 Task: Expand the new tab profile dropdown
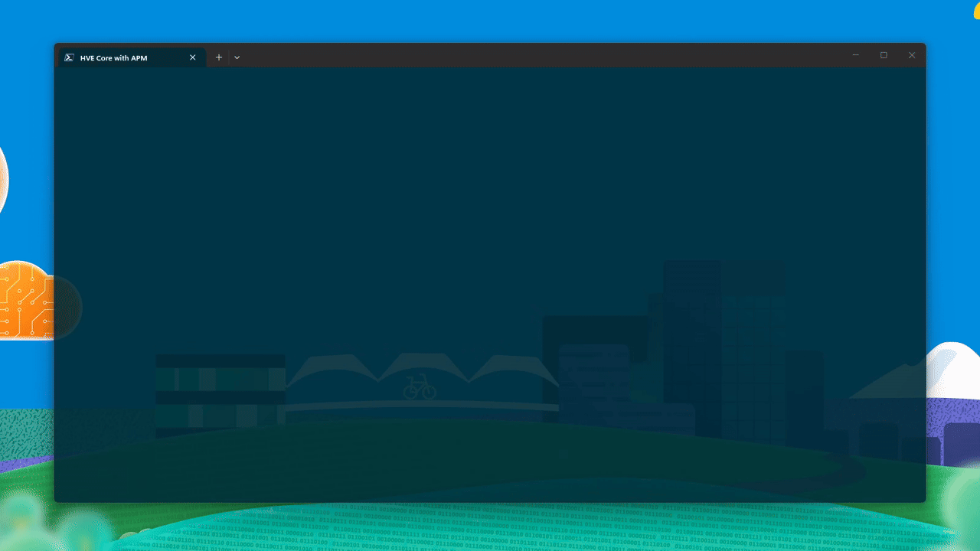[237, 57]
